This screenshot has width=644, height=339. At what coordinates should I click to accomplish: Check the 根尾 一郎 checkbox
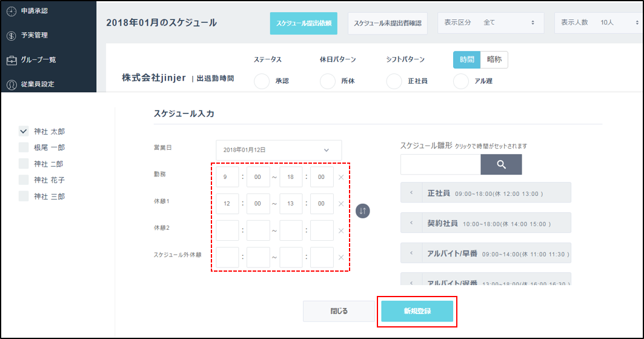(24, 147)
